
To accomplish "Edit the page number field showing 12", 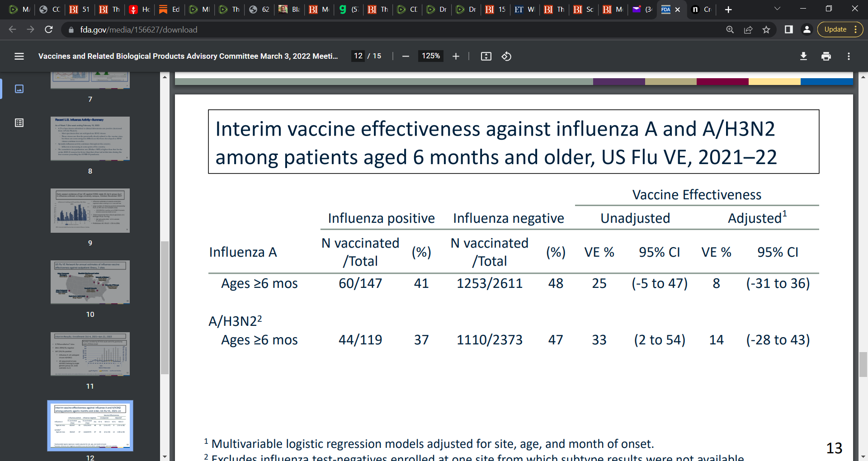I will click(x=358, y=56).
